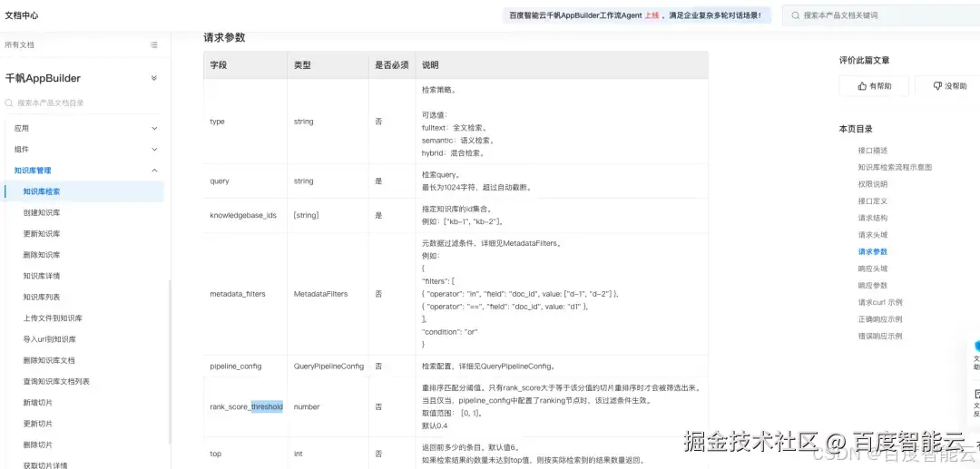Open 更新切片 in the sidebar

coord(37,424)
